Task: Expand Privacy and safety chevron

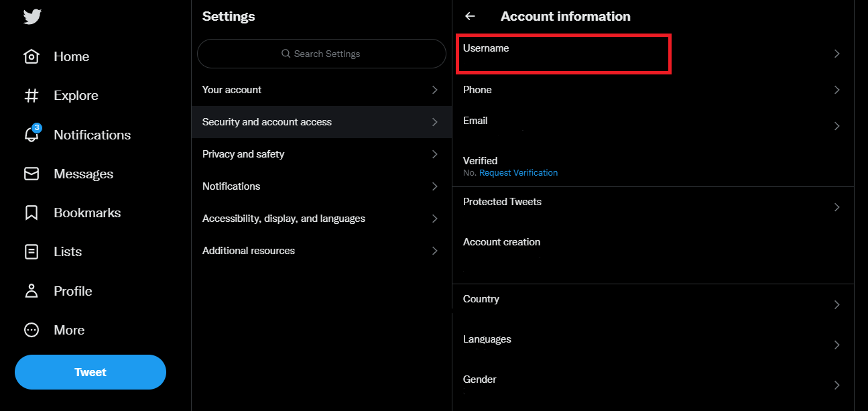Action: [435, 154]
